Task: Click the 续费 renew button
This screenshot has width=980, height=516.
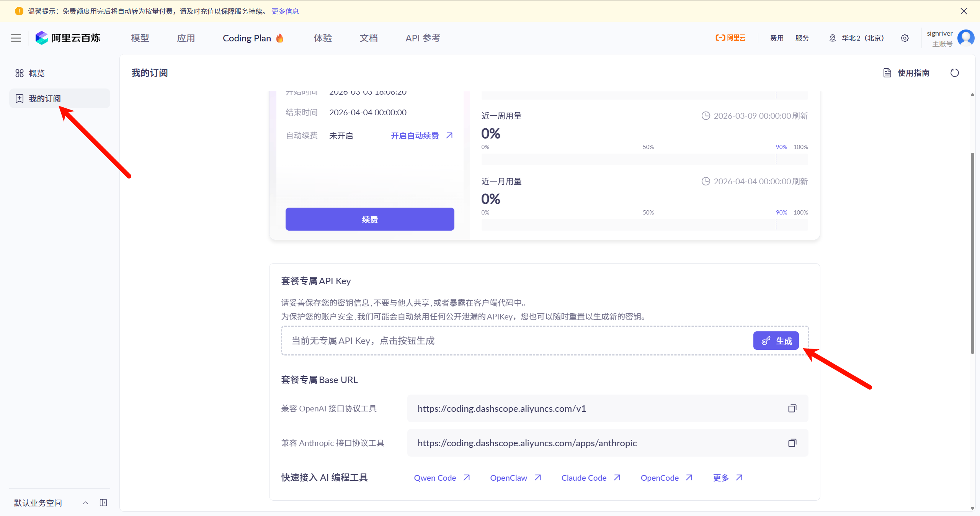Action: click(x=370, y=219)
